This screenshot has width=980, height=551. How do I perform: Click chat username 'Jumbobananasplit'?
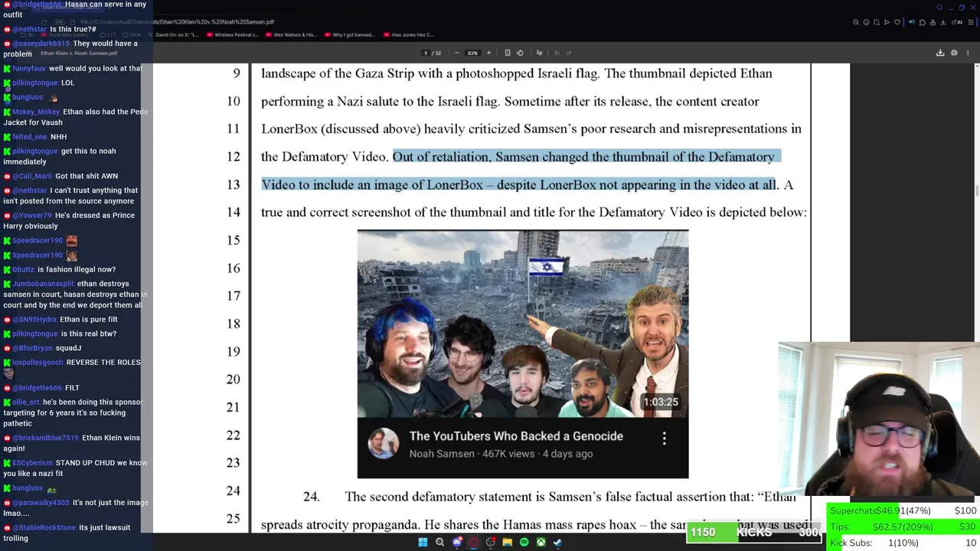pyautogui.click(x=44, y=284)
